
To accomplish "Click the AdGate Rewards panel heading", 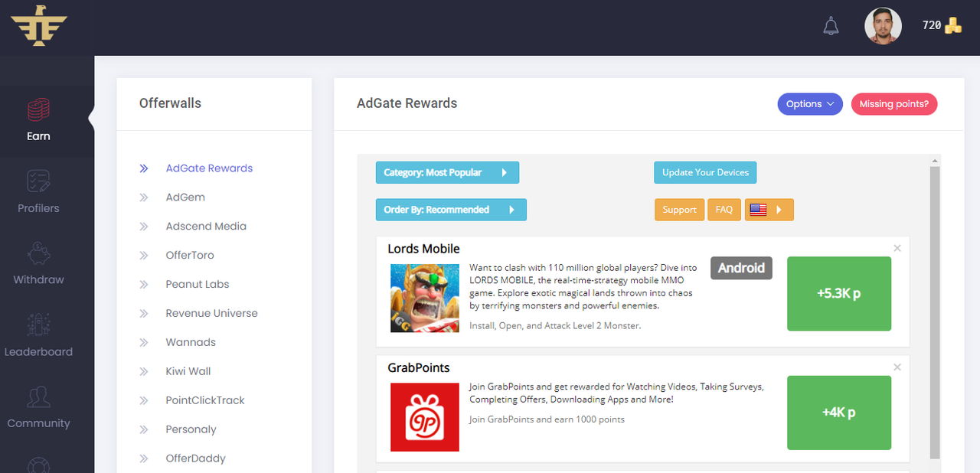I will click(407, 103).
